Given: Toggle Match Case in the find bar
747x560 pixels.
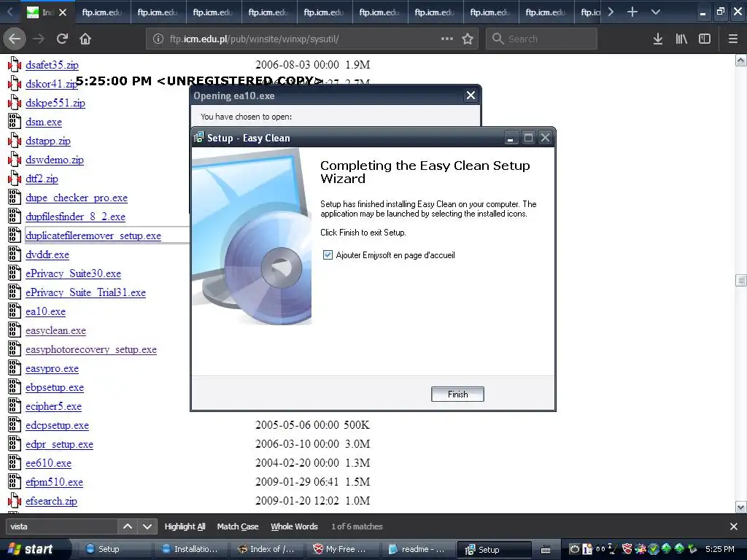Looking at the screenshot, I should pos(238,526).
